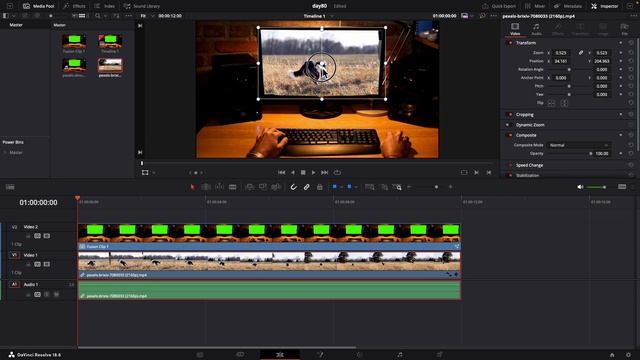Viewport: 640px width, 360px height.
Task: Select the Selection Mode arrow tool
Action: click(x=192, y=187)
